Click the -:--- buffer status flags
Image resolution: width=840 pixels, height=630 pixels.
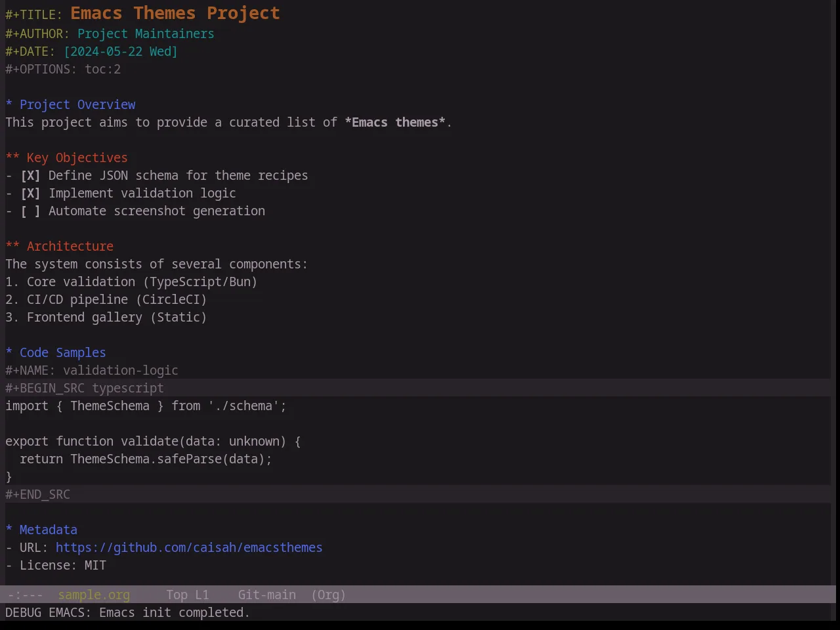tap(25, 595)
